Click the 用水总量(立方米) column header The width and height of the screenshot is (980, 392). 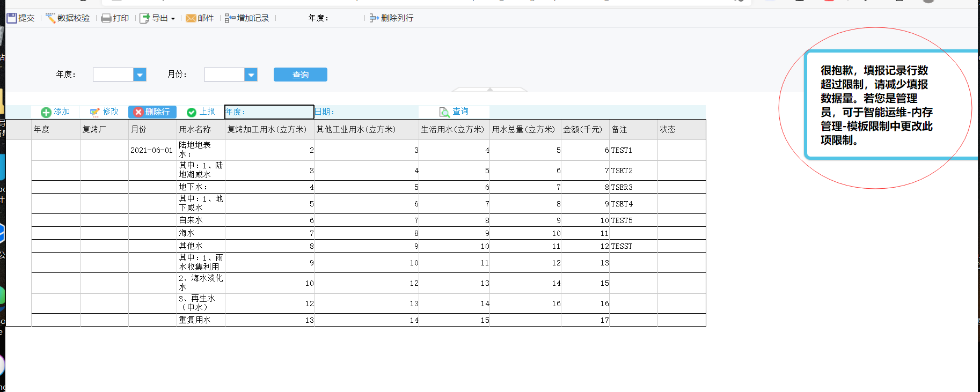[x=525, y=129]
